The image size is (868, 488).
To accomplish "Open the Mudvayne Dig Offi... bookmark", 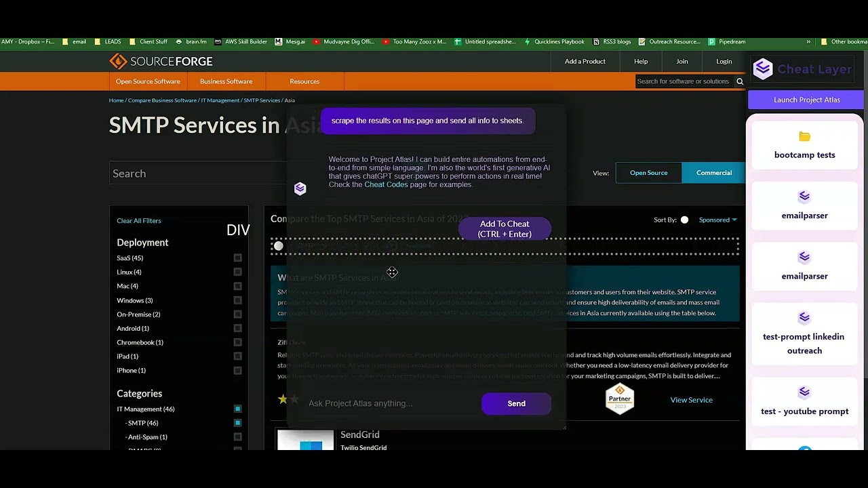I will tap(344, 41).
